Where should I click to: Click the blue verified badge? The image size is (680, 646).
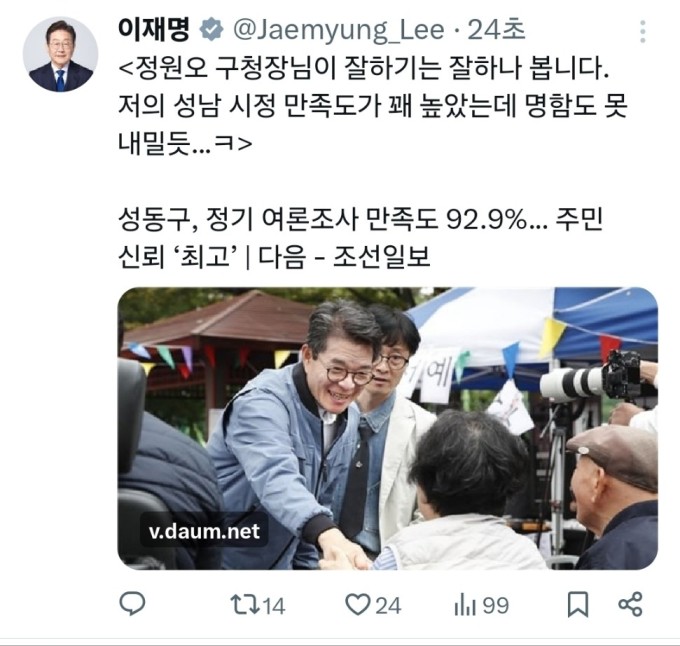212,30
